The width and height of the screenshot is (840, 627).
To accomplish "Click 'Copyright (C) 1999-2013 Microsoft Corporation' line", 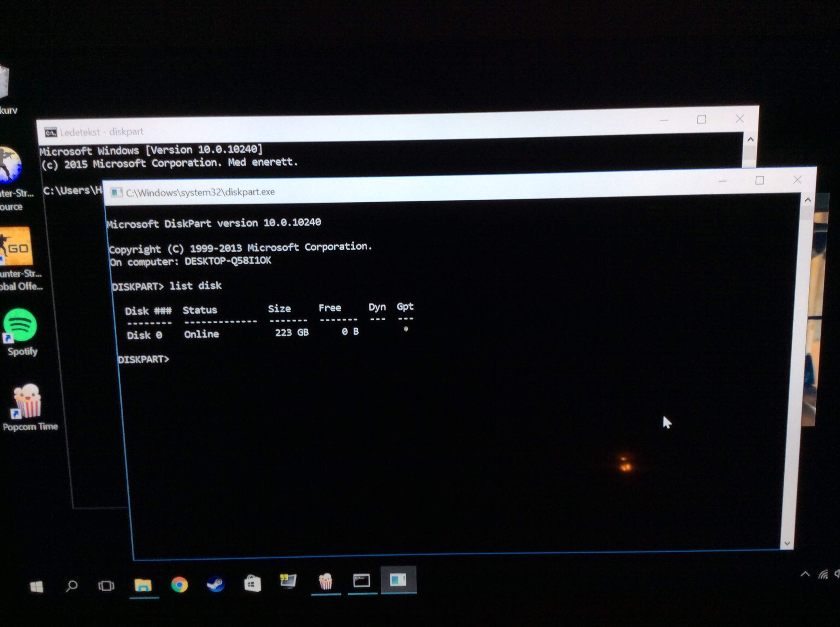I will (240, 248).
